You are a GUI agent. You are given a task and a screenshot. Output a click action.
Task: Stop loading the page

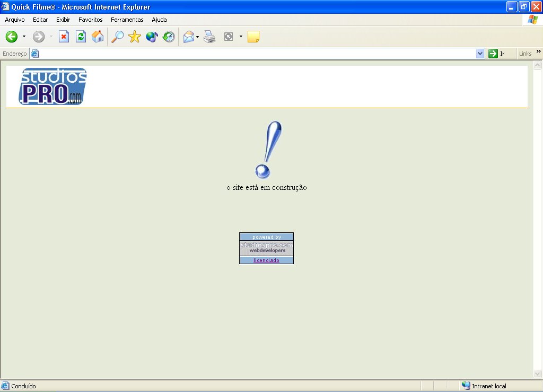tap(64, 37)
